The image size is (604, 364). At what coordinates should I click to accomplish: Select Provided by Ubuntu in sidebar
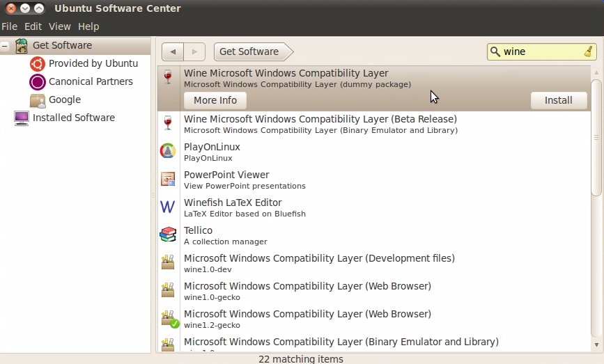(x=93, y=63)
